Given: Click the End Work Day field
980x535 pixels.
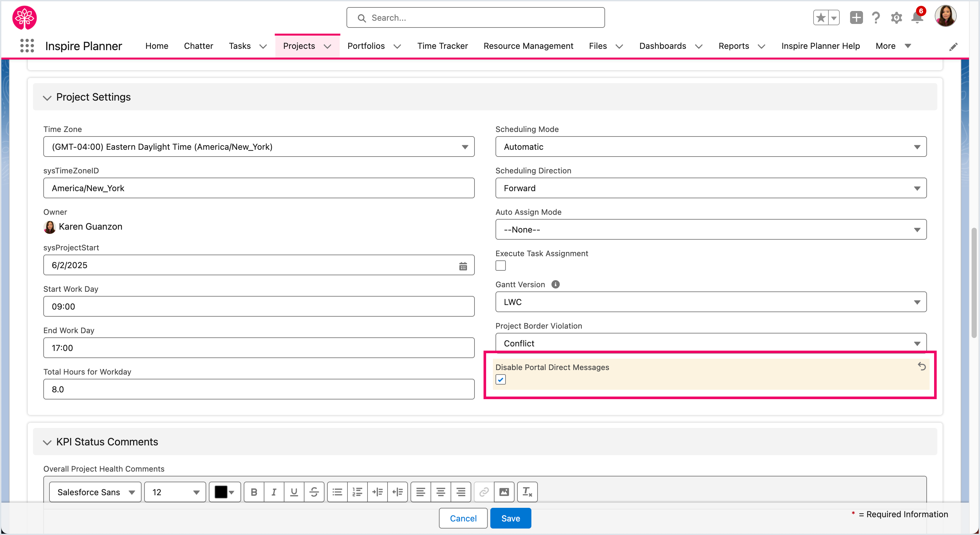Looking at the screenshot, I should point(259,348).
